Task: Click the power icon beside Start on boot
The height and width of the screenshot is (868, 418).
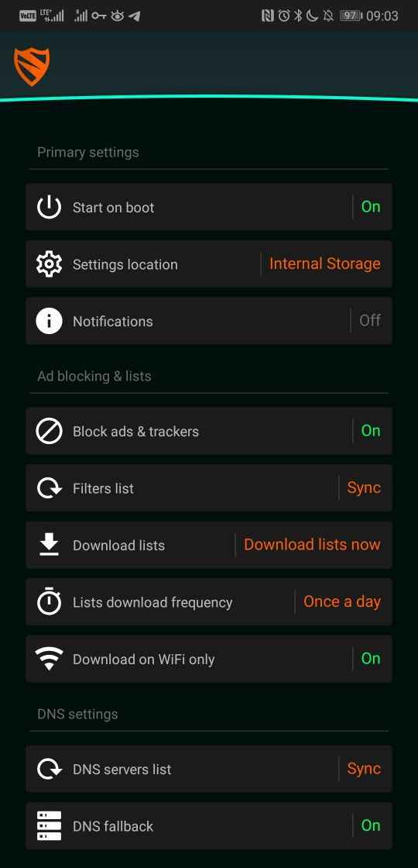Action: pos(50,207)
